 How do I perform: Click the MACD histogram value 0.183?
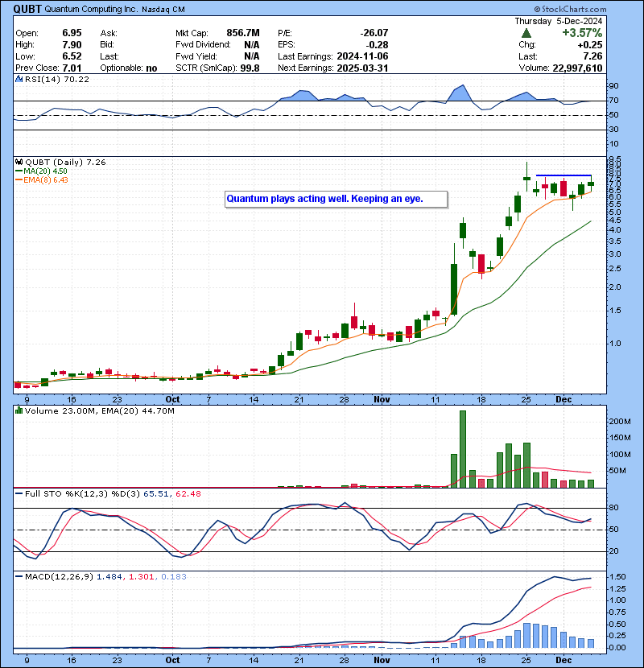tap(173, 576)
